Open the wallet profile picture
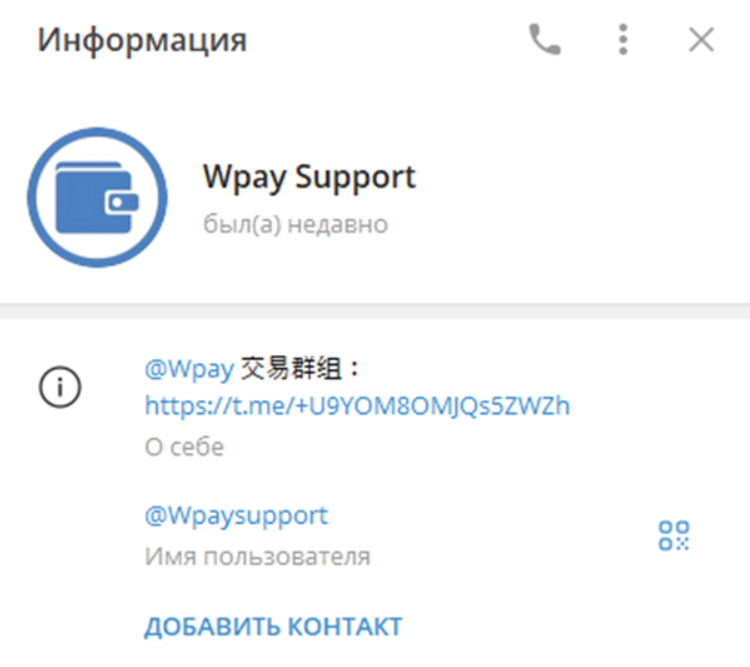The image size is (750, 667). (x=97, y=197)
